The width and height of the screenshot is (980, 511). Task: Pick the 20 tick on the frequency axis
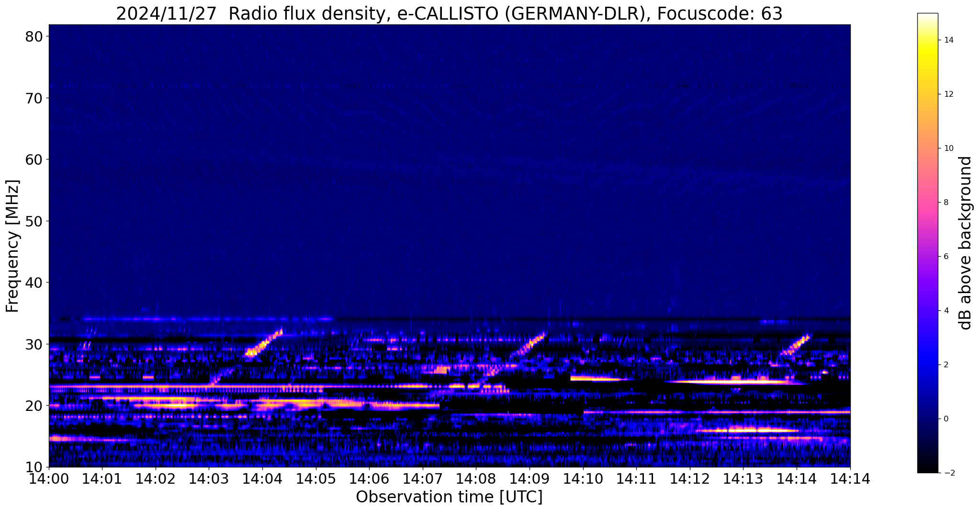pyautogui.click(x=34, y=406)
